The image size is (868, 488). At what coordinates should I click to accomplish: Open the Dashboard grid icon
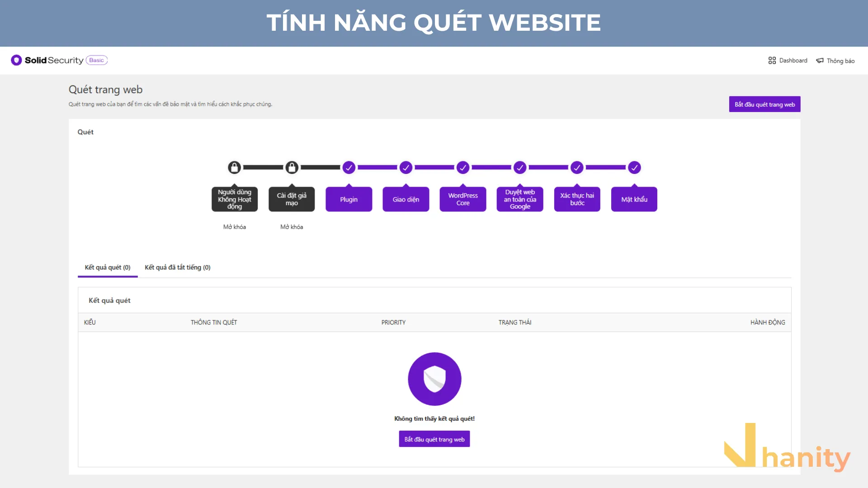click(772, 61)
